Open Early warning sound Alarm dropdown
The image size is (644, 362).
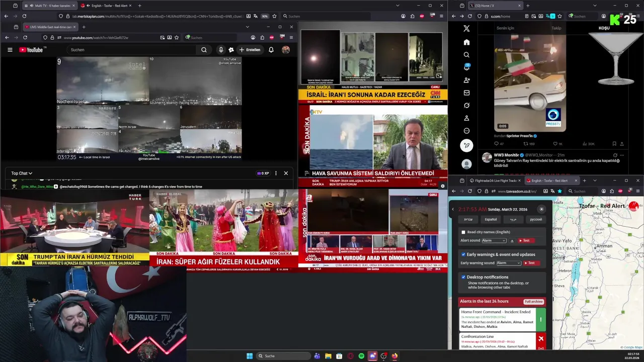(x=509, y=263)
